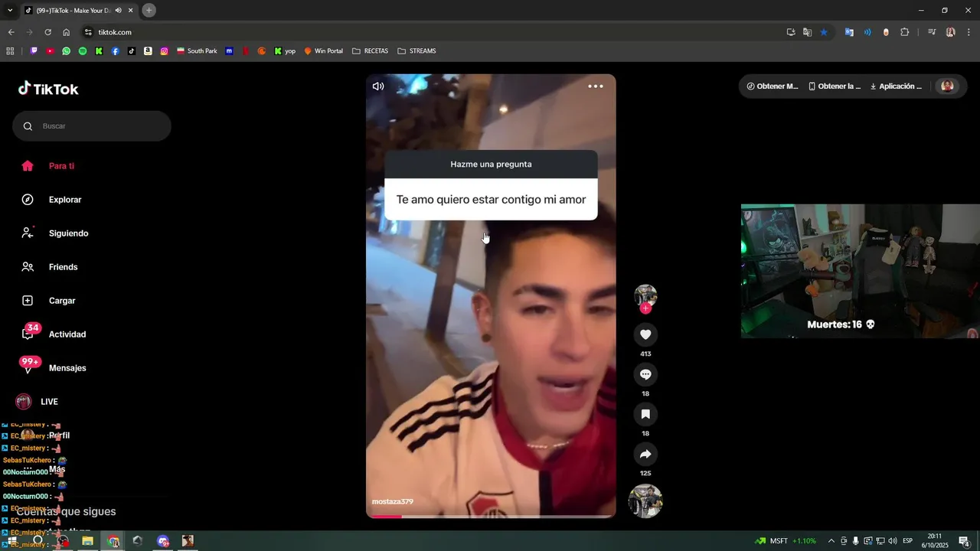The height and width of the screenshot is (551, 980).
Task: Open the blue sound-waves extension
Action: (867, 32)
